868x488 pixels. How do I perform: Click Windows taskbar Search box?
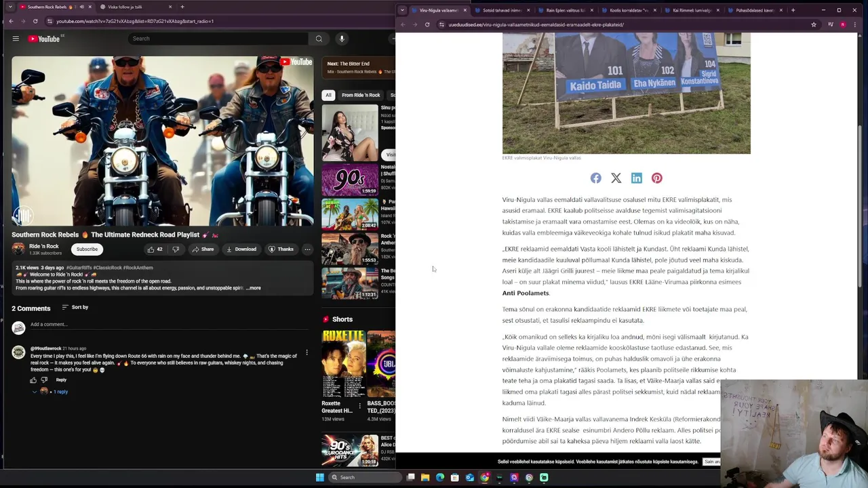366,477
